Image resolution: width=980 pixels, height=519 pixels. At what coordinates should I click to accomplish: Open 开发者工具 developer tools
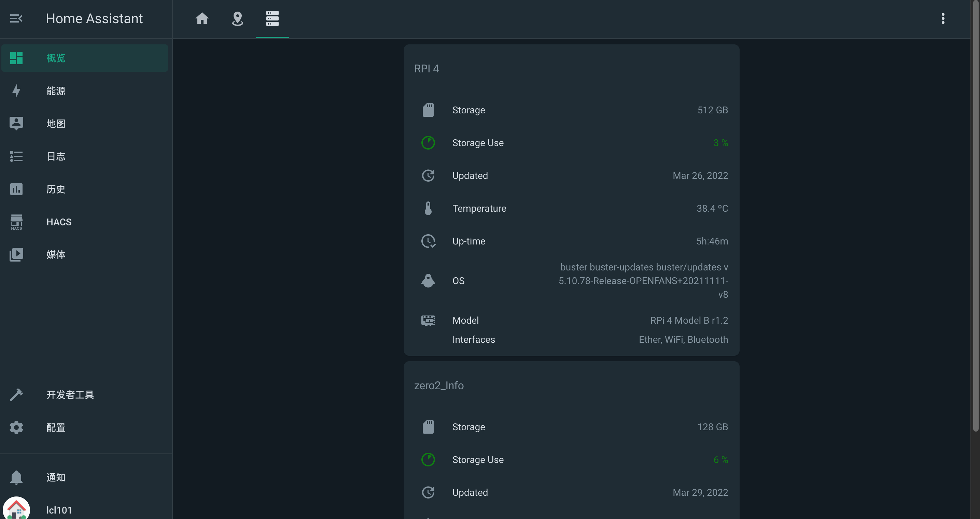tap(84, 395)
